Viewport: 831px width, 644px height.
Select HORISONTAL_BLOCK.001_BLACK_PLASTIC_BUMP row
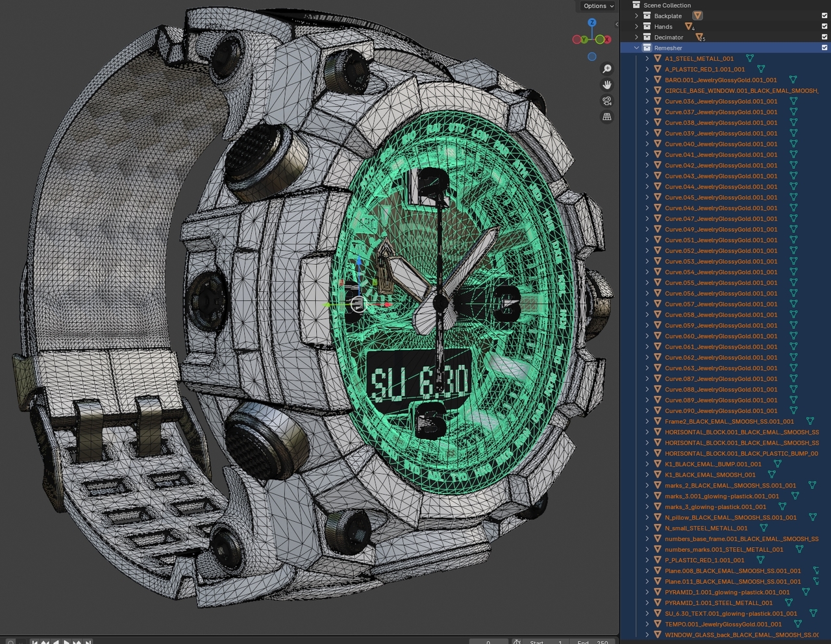[741, 453]
